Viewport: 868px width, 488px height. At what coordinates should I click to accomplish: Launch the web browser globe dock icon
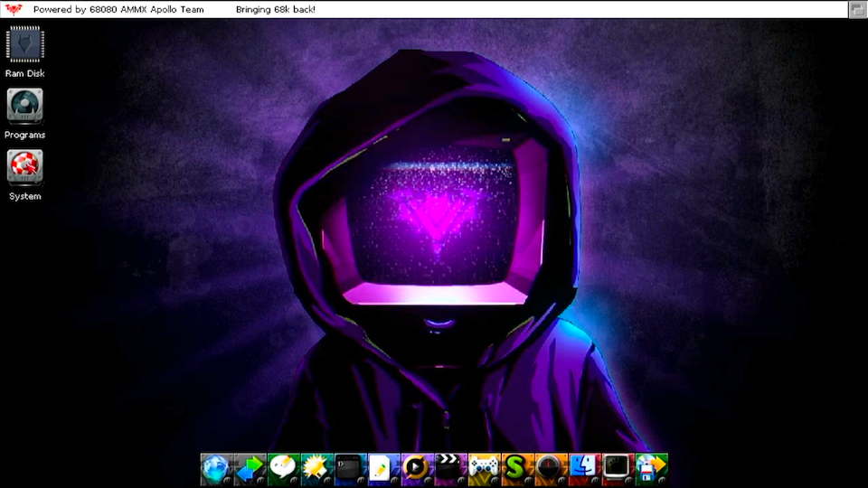point(216,469)
